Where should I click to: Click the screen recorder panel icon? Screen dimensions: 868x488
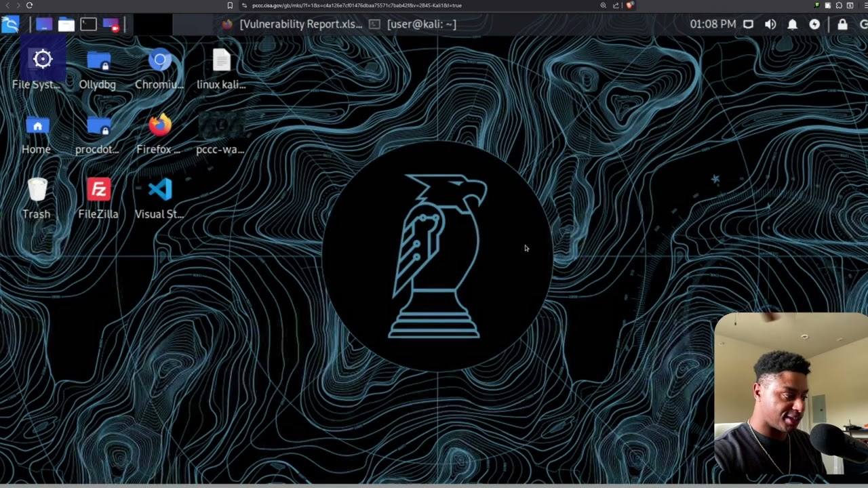tap(111, 24)
